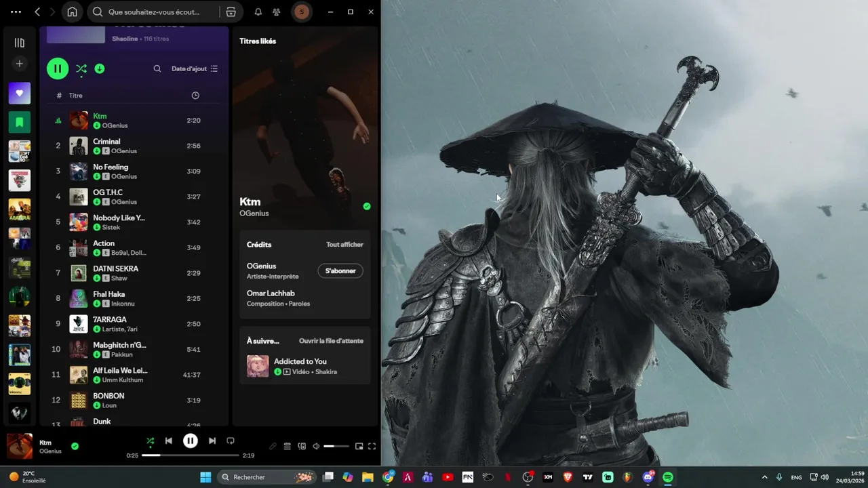Open Ktm title in now-playing panel

coord(250,201)
